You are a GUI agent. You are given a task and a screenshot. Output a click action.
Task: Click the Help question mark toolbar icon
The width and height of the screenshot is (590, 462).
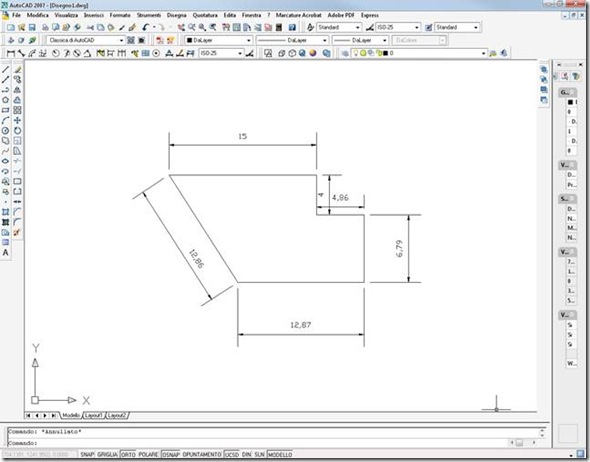tap(292, 27)
